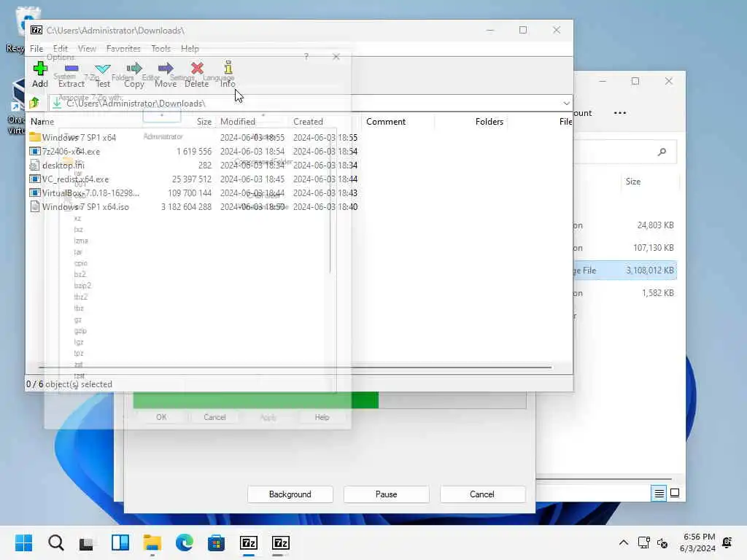Open the network tray icon
747x560 pixels.
click(x=643, y=542)
